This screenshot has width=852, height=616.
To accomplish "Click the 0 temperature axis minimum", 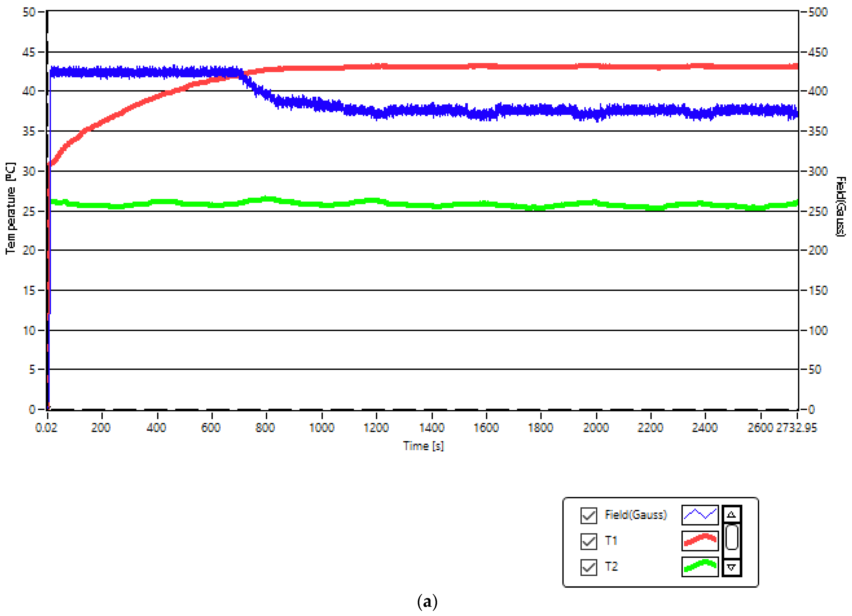I will pyautogui.click(x=32, y=410).
